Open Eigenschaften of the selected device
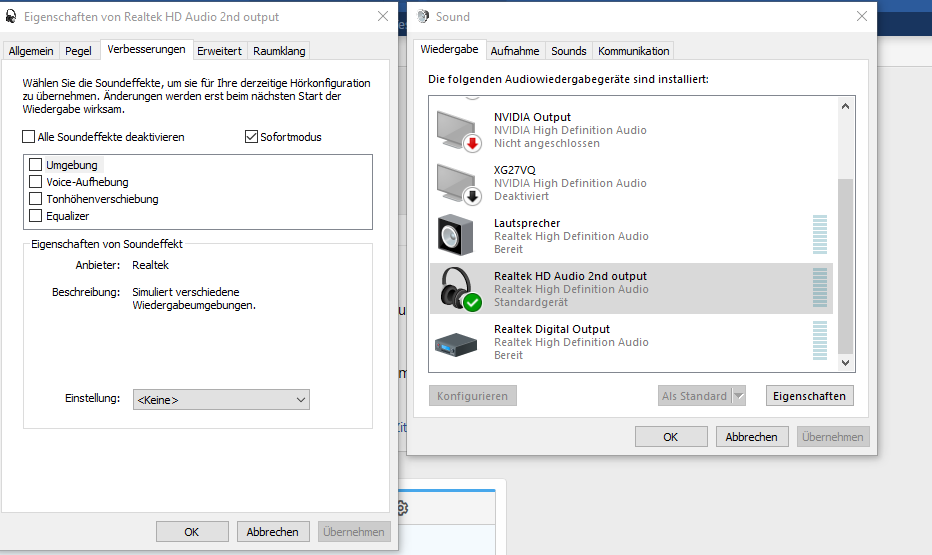Screen dimensions: 932x555 [810, 396]
